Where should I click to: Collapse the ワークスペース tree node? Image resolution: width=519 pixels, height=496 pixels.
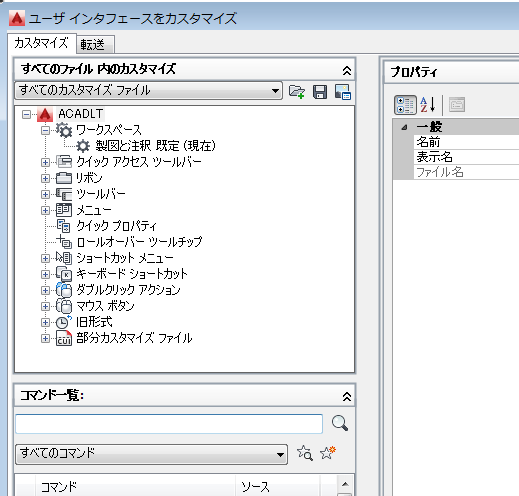click(45, 130)
